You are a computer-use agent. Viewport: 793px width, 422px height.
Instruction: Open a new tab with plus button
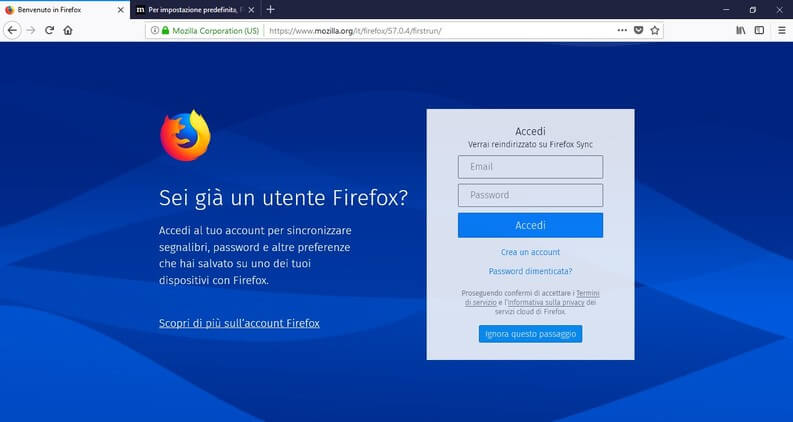tap(271, 10)
